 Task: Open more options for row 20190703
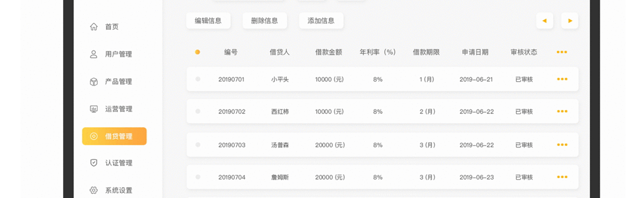tap(562, 145)
